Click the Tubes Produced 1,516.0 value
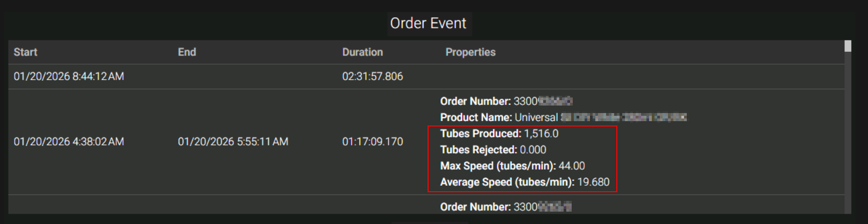 tap(540, 134)
